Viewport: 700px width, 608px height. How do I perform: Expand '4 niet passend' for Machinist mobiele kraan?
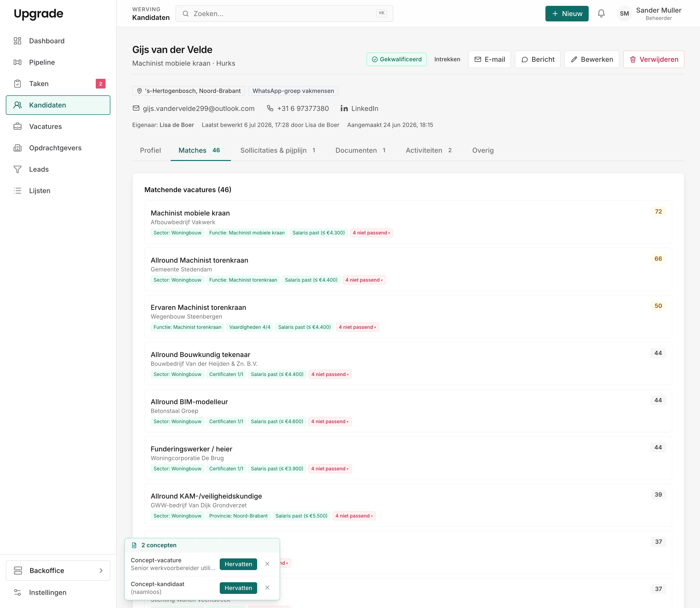371,233
